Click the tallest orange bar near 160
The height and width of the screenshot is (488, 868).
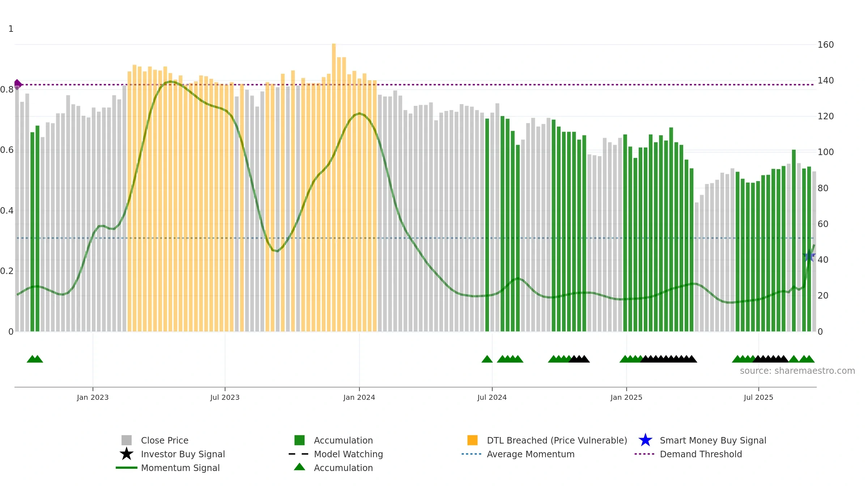pos(334,187)
